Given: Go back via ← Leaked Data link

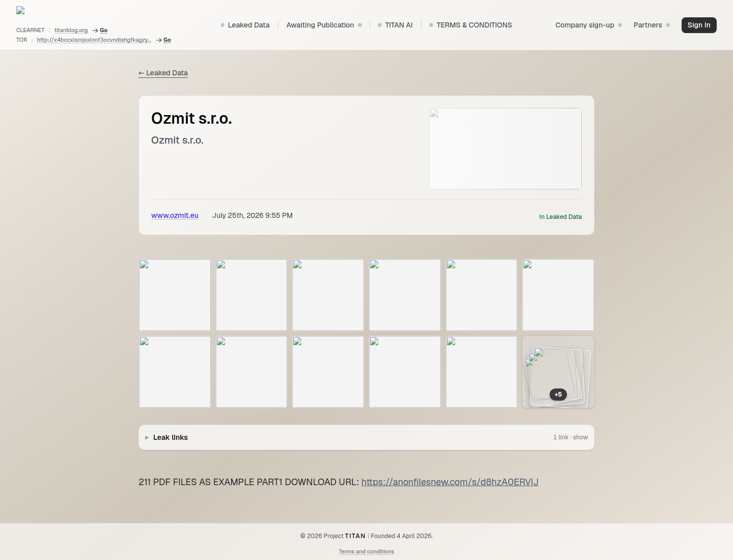Looking at the screenshot, I should pos(163,73).
